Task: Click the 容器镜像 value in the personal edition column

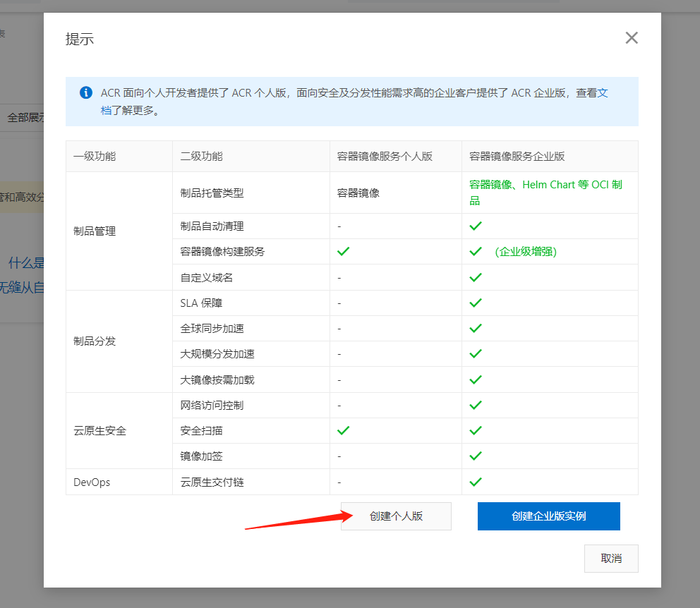Action: tap(358, 193)
